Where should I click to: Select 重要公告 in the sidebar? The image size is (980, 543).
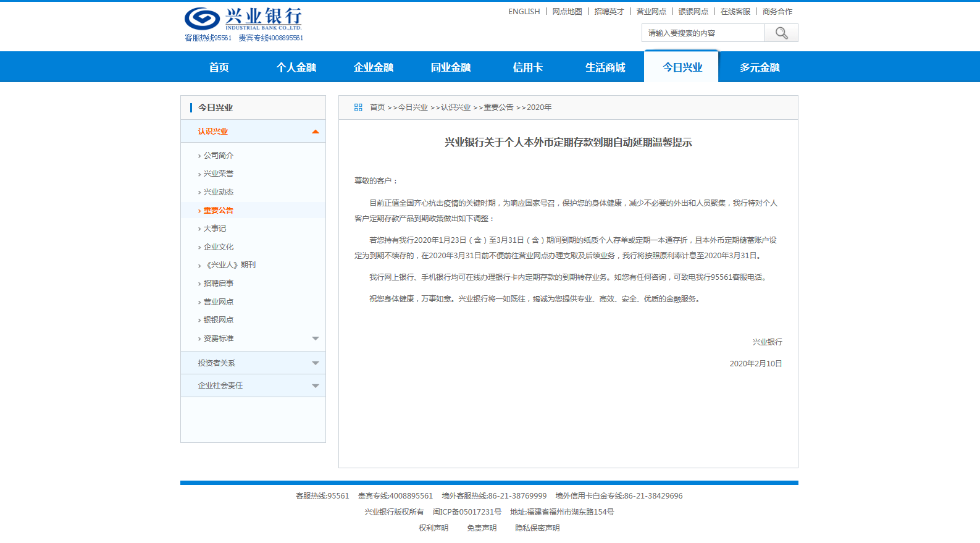219,211
